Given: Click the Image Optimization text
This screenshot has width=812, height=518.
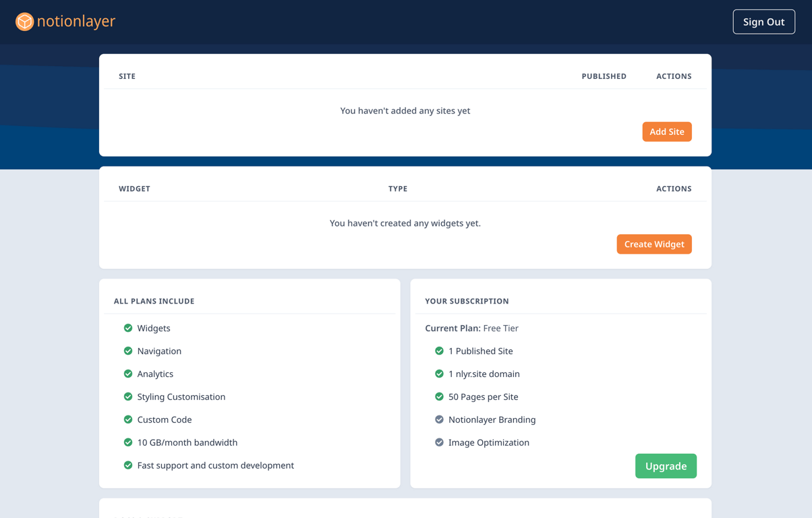Looking at the screenshot, I should pyautogui.click(x=489, y=443).
